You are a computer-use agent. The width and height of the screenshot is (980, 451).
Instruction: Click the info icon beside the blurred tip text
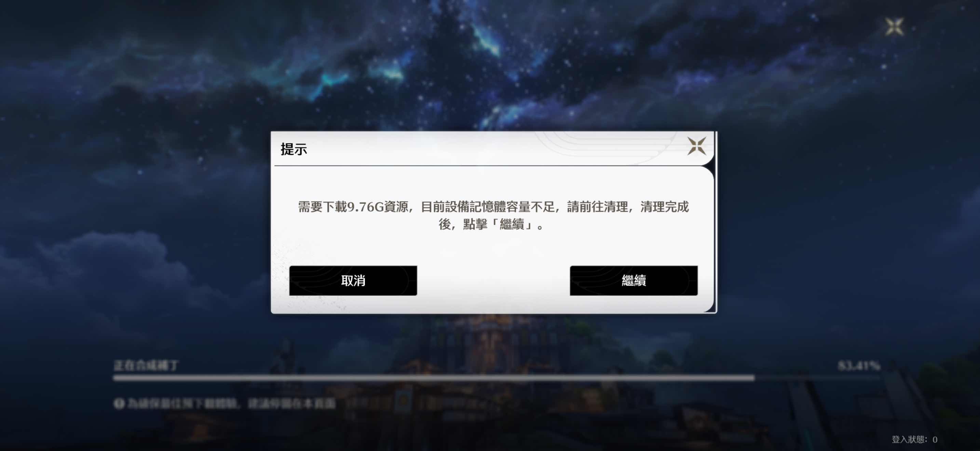(x=119, y=404)
